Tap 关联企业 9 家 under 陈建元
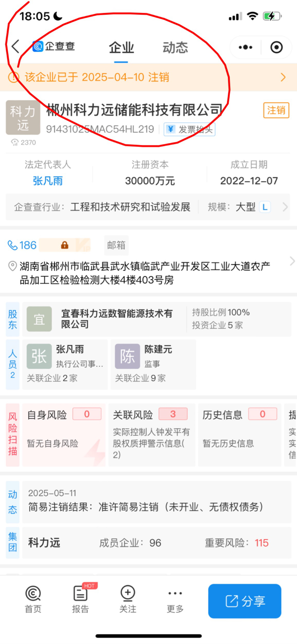This screenshot has height=644, width=297. (x=140, y=378)
